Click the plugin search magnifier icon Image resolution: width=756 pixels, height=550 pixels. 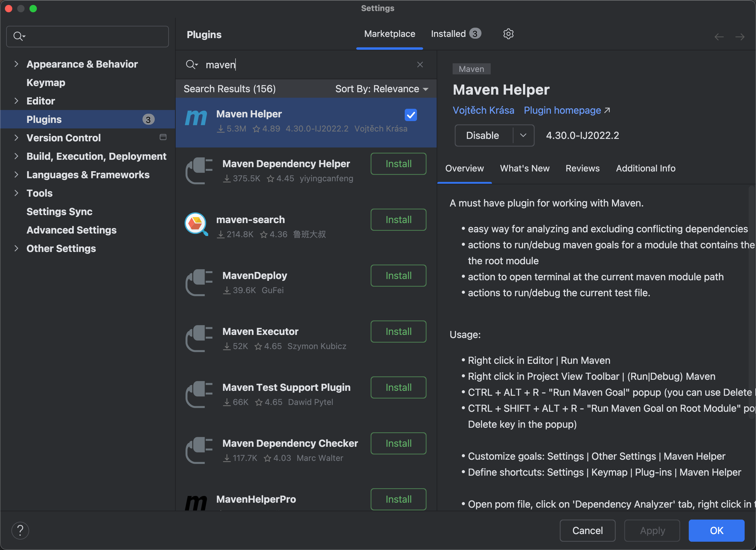(192, 65)
